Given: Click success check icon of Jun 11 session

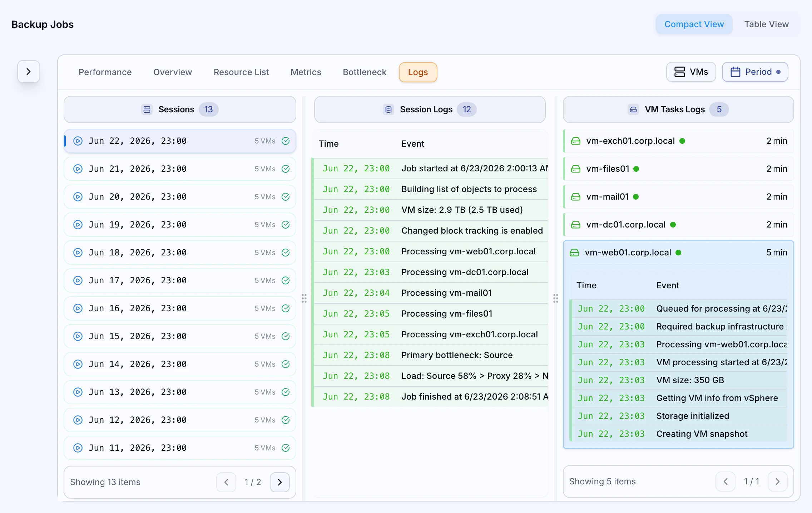Looking at the screenshot, I should [x=286, y=448].
